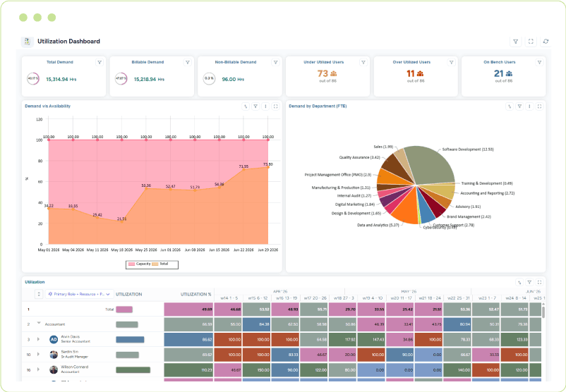Screen dimensions: 566x392
Task: Filter the Billable Demand card
Action: tap(188, 62)
